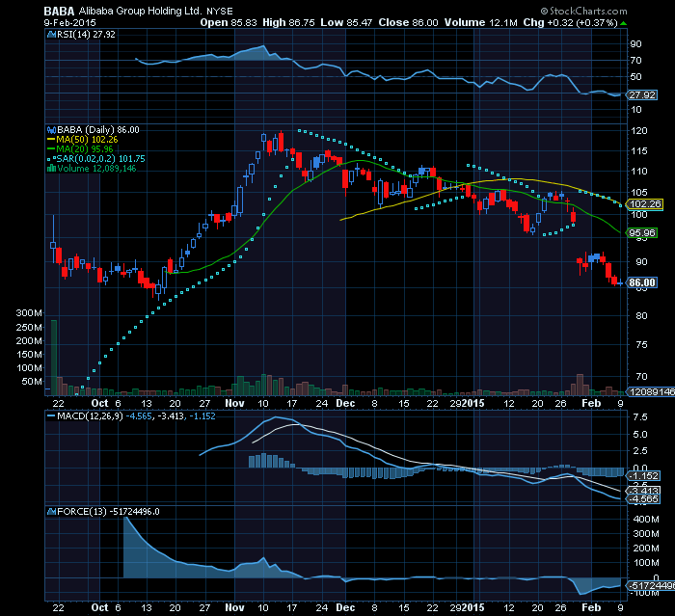Click the Nov label on price chart date axis
The image size is (675, 616).
tap(234, 403)
